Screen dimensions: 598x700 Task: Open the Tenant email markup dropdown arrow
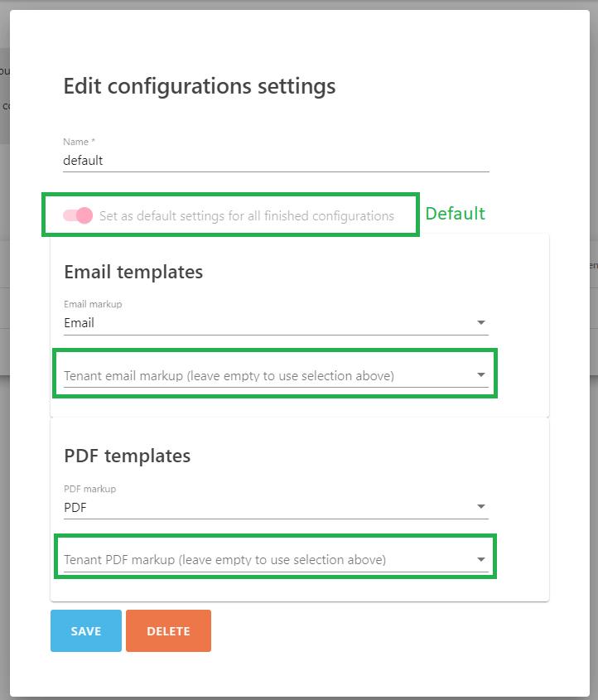pos(481,375)
